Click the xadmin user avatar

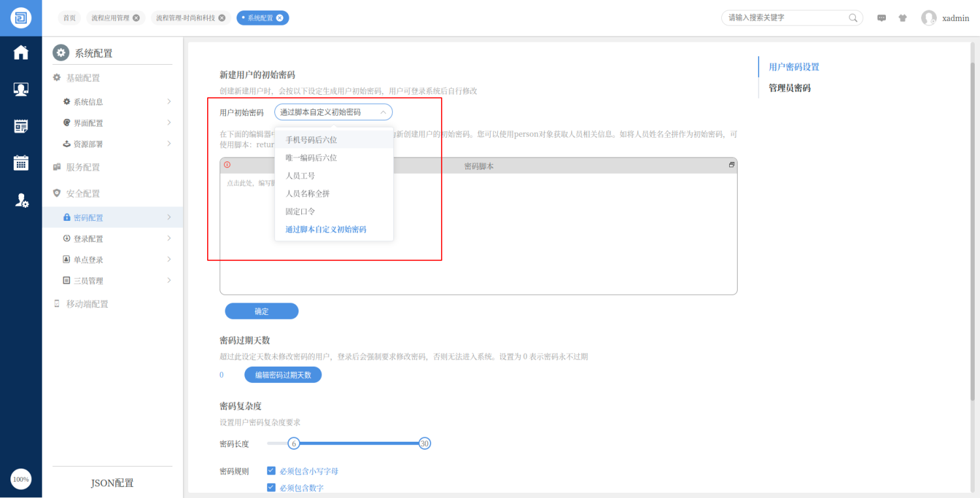click(x=928, y=18)
